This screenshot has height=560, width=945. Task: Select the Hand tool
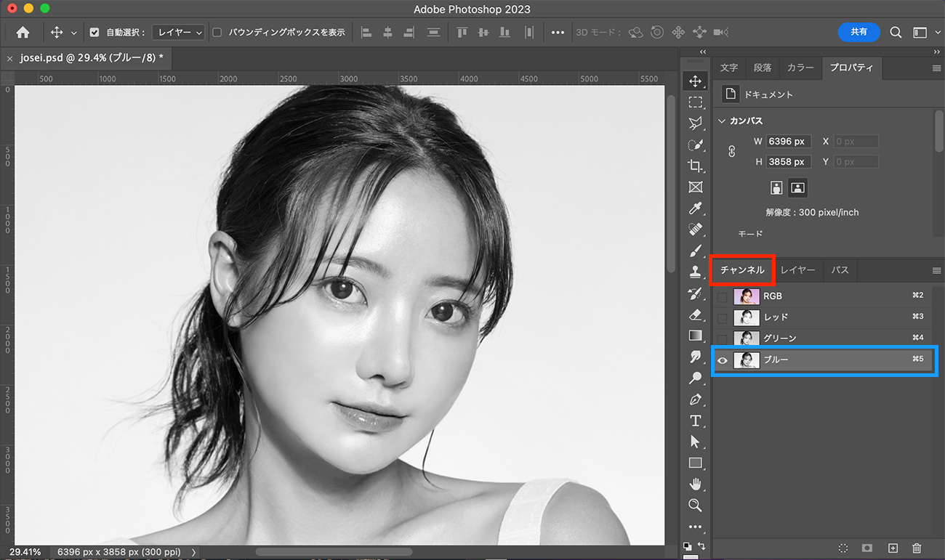(696, 484)
